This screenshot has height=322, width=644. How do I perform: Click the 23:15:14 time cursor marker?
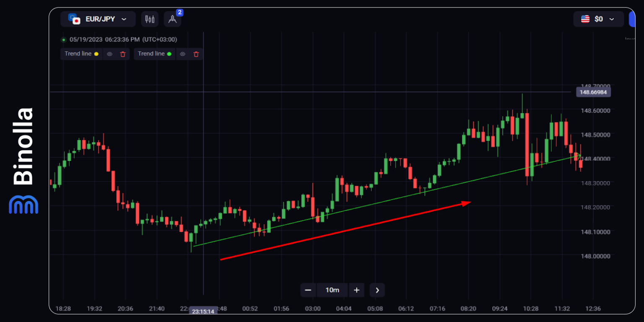click(x=203, y=311)
